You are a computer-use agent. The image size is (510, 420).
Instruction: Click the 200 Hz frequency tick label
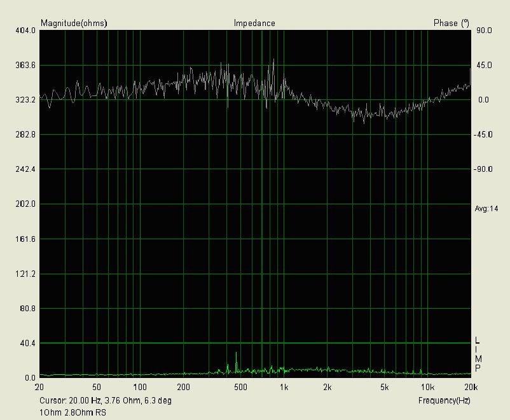pos(183,388)
